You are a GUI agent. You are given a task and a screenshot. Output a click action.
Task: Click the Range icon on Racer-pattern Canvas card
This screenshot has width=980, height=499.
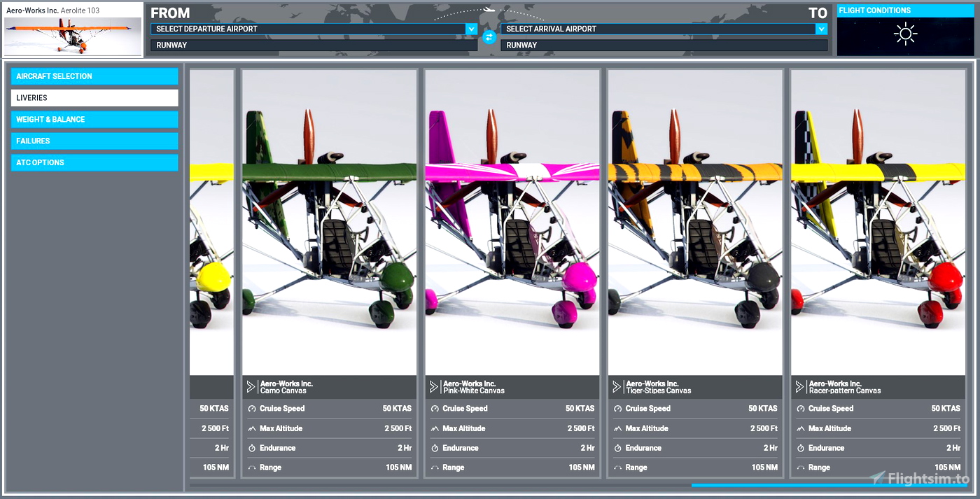800,468
